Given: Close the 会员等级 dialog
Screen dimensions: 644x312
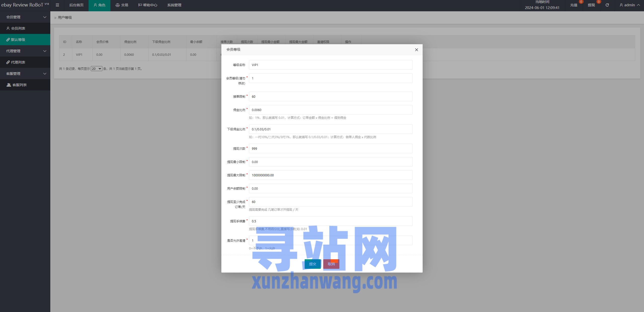Looking at the screenshot, I should coord(417,50).
